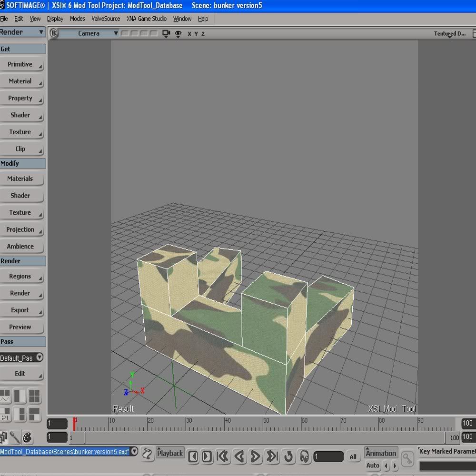This screenshot has height=476, width=476.
Task: Play animation forward
Action: point(255,456)
